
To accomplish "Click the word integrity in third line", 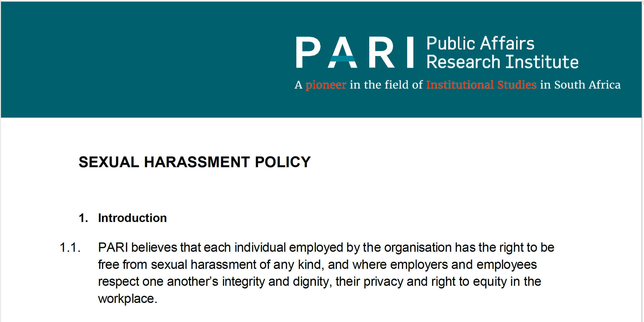I will coord(244,282).
